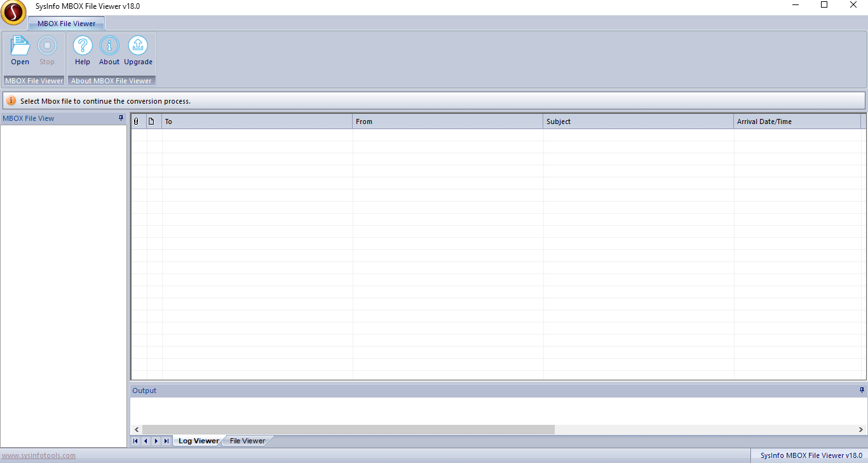The width and height of the screenshot is (868, 463).
Task: Open Help from the About group
Action: pyautogui.click(x=83, y=50)
